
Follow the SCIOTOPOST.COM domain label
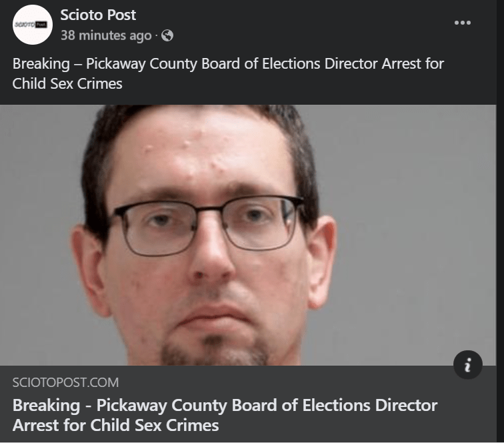coord(65,382)
